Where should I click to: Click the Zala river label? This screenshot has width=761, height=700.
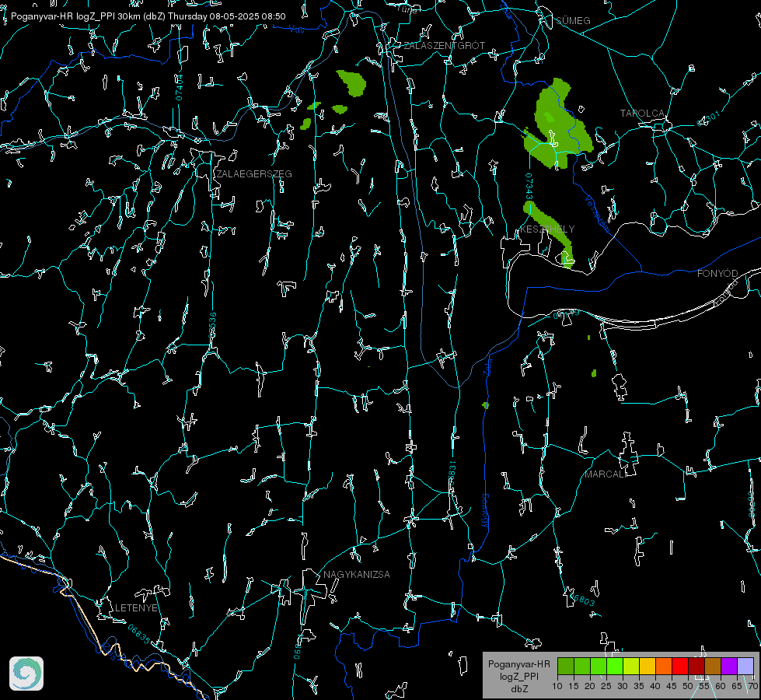coord(487,366)
